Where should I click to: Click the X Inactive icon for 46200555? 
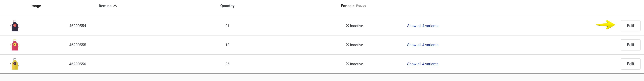[347, 45]
